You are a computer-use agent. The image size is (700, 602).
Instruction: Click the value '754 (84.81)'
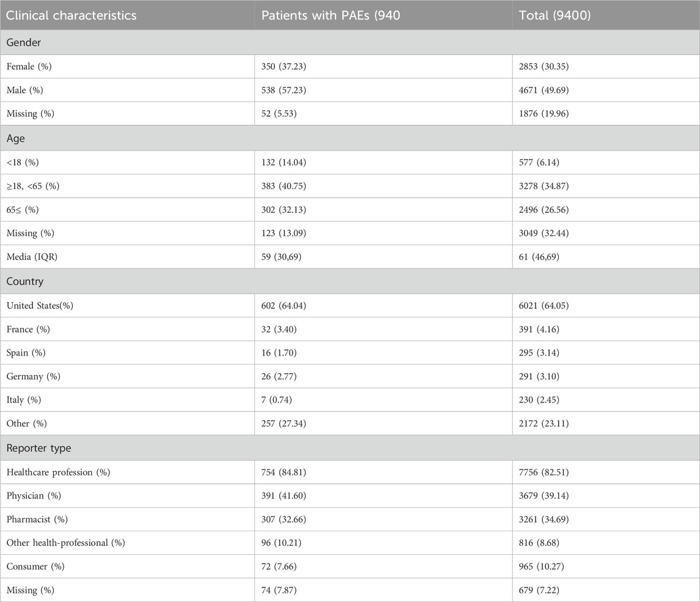tap(284, 472)
